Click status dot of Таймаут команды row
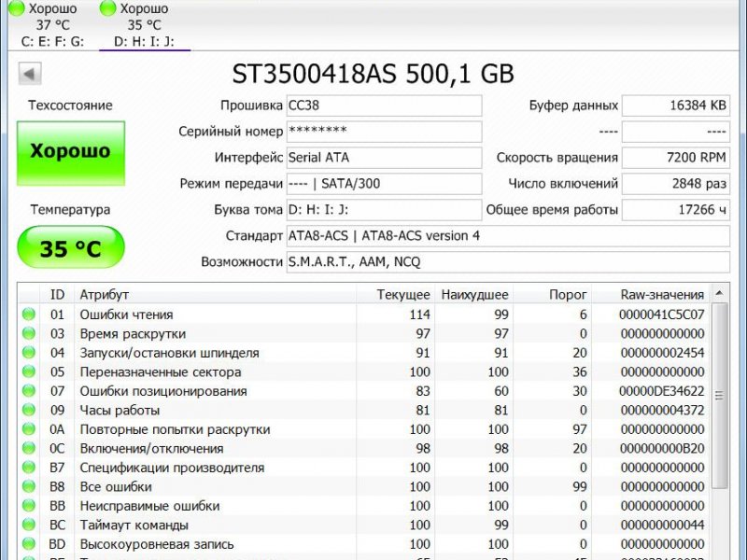This screenshot has width=747, height=560. [29, 525]
